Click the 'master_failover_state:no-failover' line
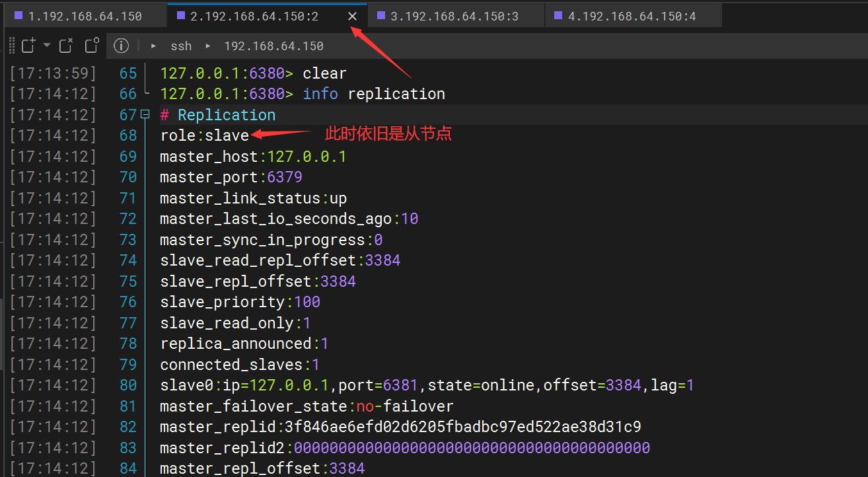The width and height of the screenshot is (868, 477). 307,406
